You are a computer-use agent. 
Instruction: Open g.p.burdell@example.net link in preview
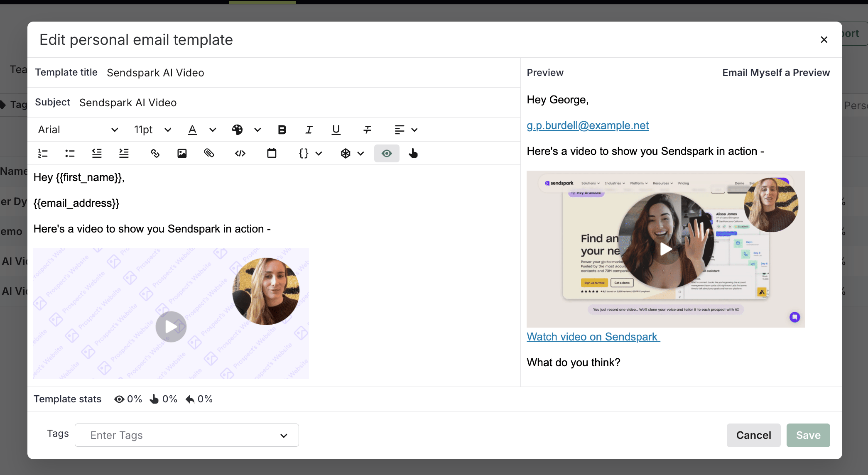tap(588, 125)
